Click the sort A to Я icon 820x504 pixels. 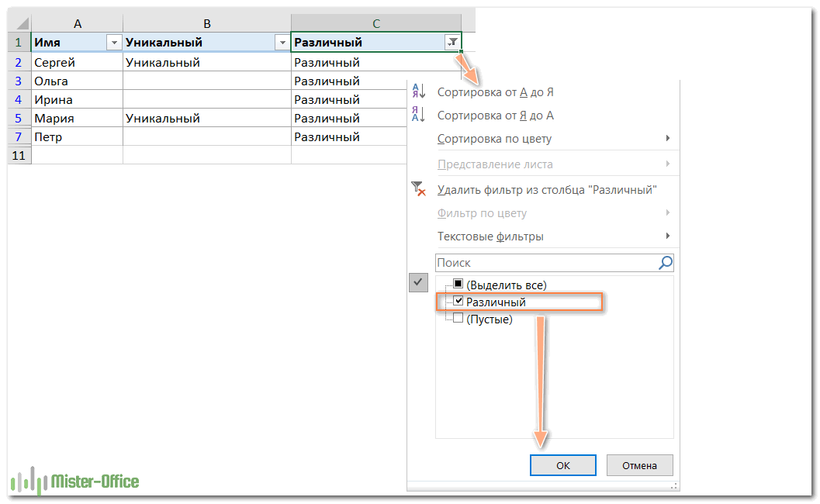pyautogui.click(x=418, y=91)
